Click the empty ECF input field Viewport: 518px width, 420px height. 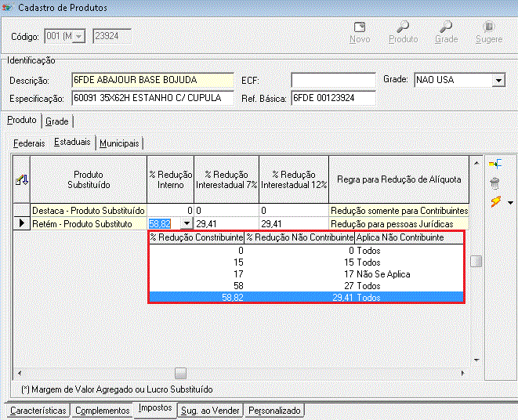(x=333, y=80)
